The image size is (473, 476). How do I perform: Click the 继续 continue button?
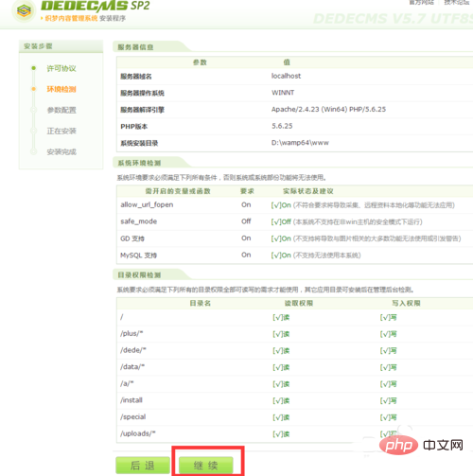(x=206, y=466)
